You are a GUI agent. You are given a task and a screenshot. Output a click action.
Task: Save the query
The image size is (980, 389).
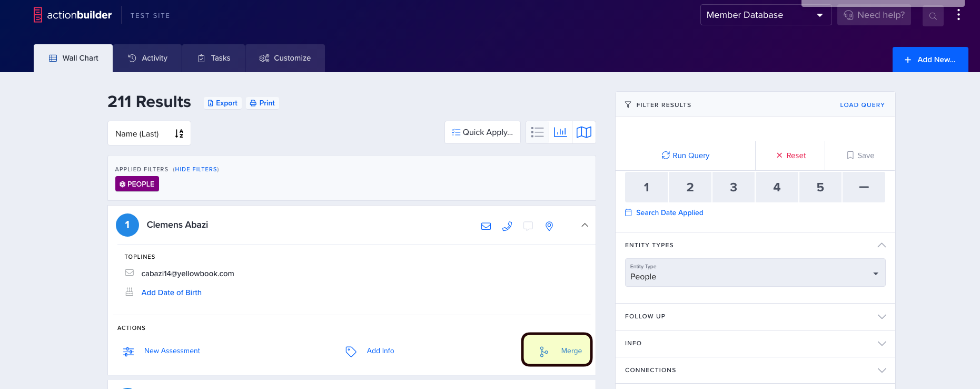(860, 155)
